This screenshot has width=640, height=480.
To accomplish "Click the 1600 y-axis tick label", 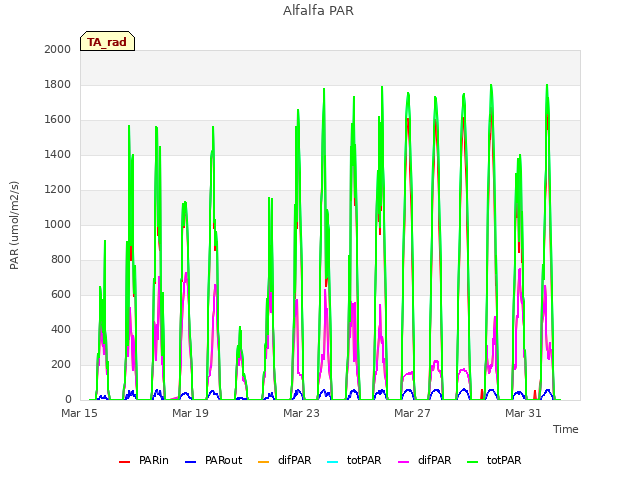I will [x=58, y=120].
